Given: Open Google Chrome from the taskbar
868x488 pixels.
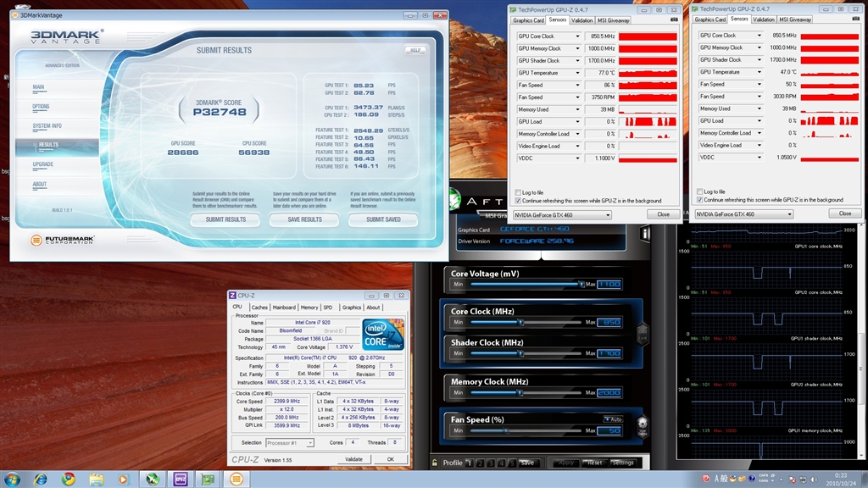Looking at the screenshot, I should (69, 479).
